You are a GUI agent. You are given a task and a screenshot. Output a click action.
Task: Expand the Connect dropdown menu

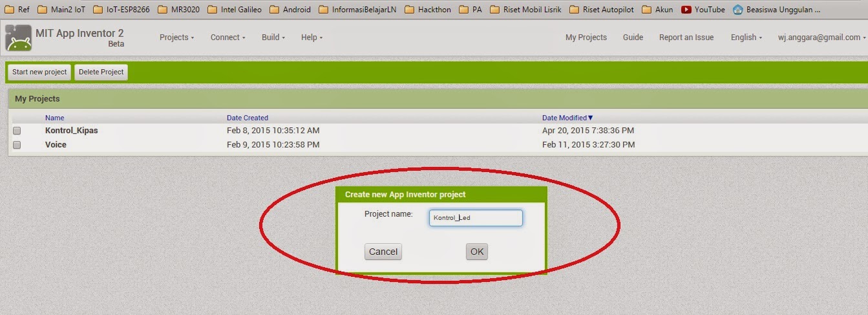point(228,38)
